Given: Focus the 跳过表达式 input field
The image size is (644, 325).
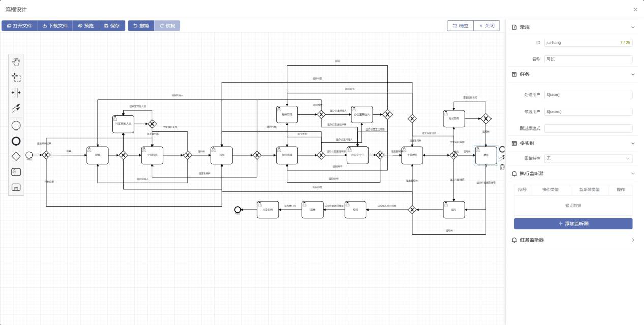Looking at the screenshot, I should [x=589, y=128].
